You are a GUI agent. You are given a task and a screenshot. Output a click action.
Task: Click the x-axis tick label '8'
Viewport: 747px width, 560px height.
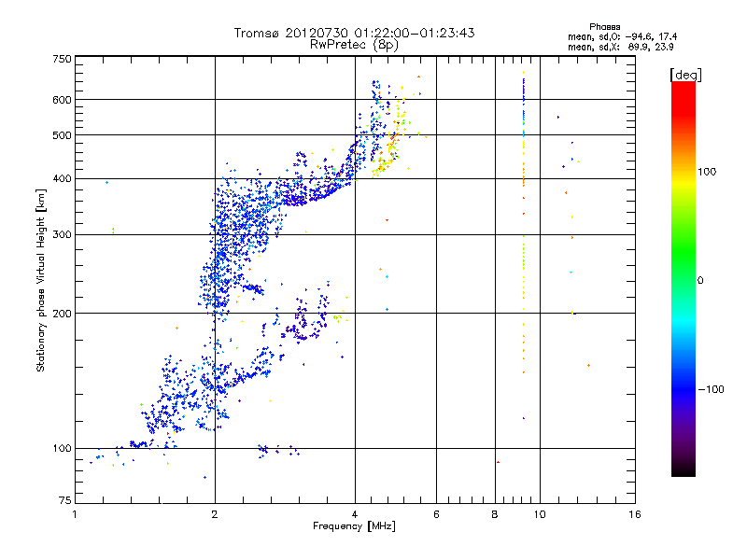pyautogui.click(x=495, y=514)
